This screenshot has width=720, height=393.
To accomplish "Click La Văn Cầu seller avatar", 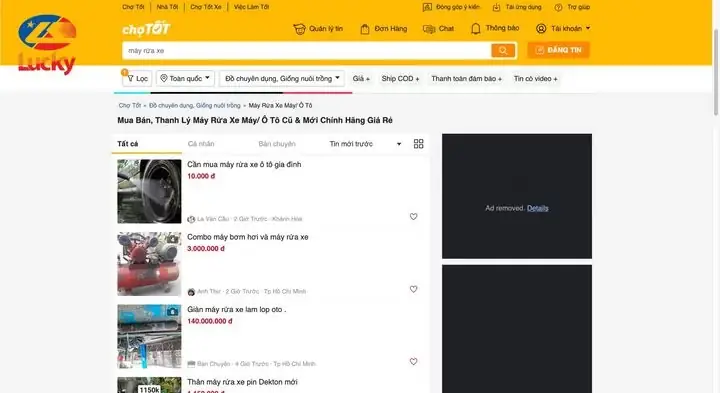I will 191,219.
